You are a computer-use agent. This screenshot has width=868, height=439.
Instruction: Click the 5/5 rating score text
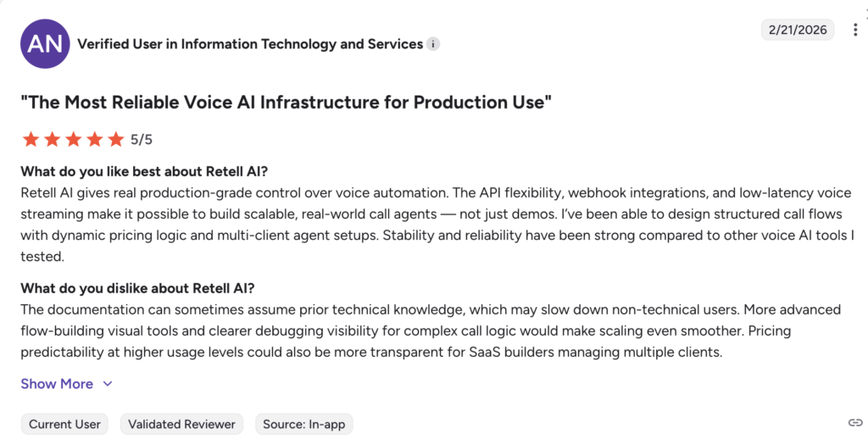[142, 140]
